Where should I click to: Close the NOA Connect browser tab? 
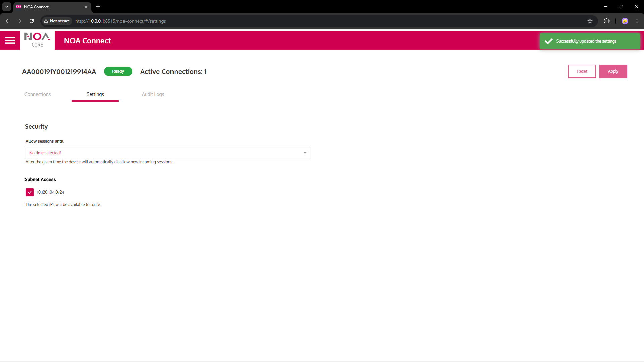pos(86,7)
